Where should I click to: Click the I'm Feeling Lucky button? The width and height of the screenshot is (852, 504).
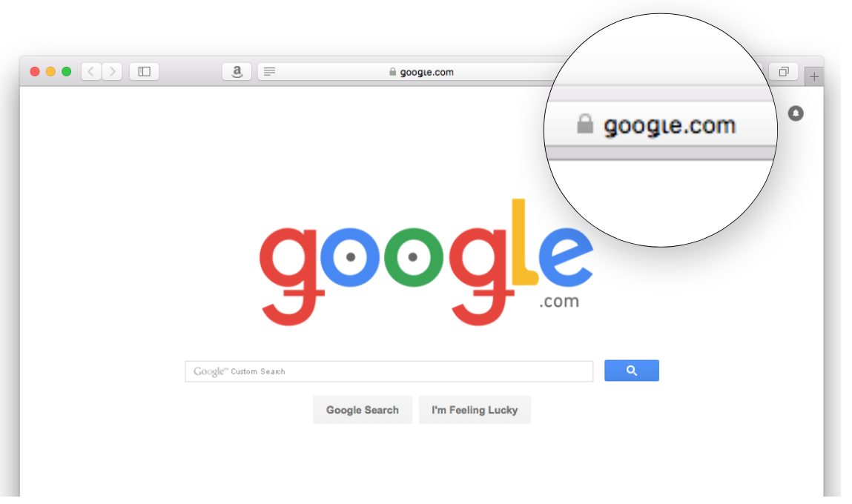point(475,410)
